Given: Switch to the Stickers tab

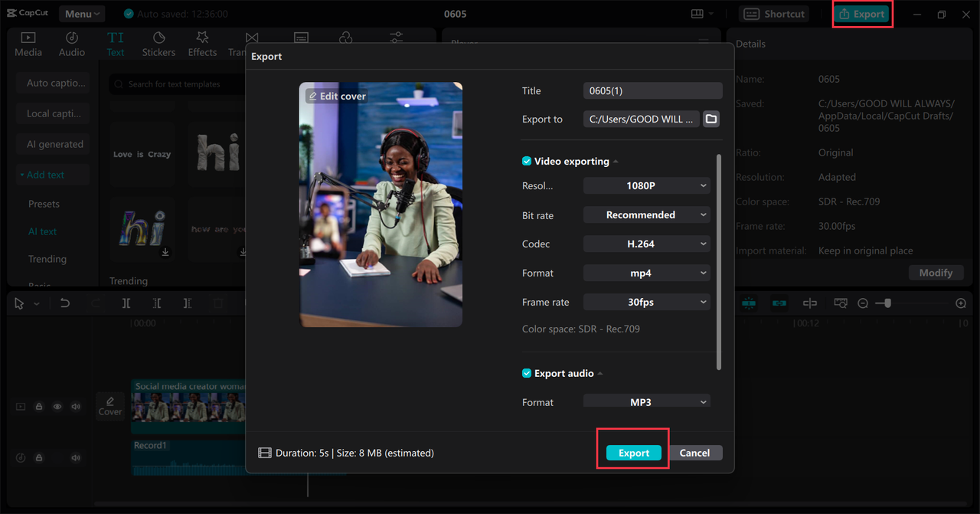Looking at the screenshot, I should [x=158, y=44].
